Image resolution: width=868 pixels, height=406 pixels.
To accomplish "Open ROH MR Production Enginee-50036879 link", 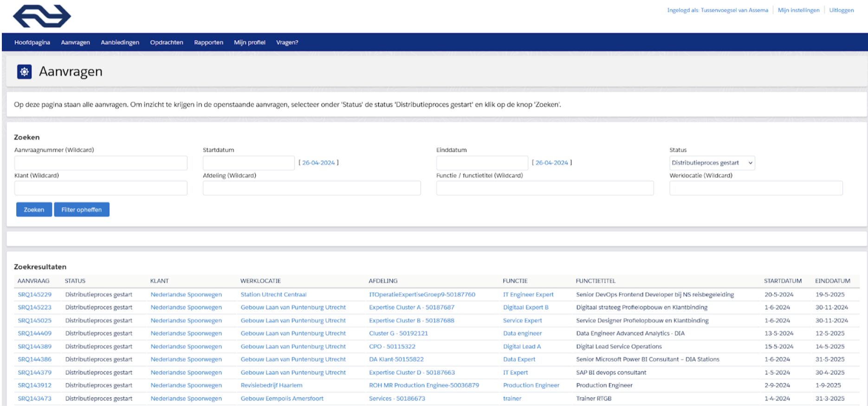I will pos(424,386).
